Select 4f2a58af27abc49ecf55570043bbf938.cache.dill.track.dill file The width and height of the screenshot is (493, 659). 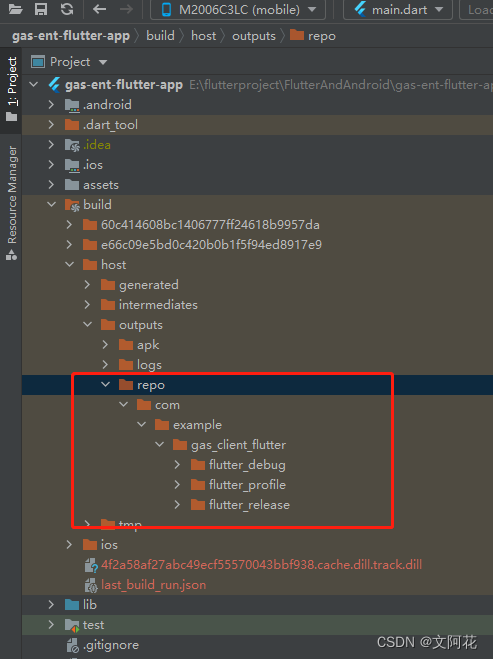tap(261, 565)
